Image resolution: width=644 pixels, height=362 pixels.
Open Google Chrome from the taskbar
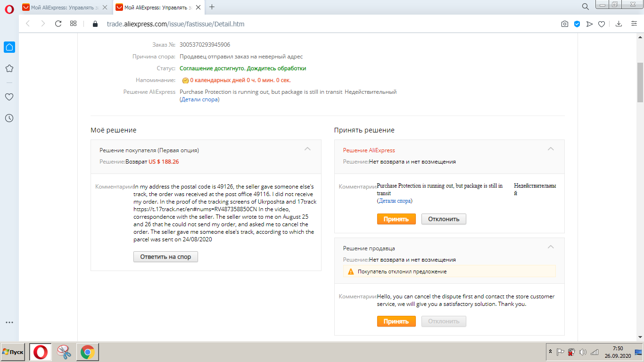click(88, 352)
